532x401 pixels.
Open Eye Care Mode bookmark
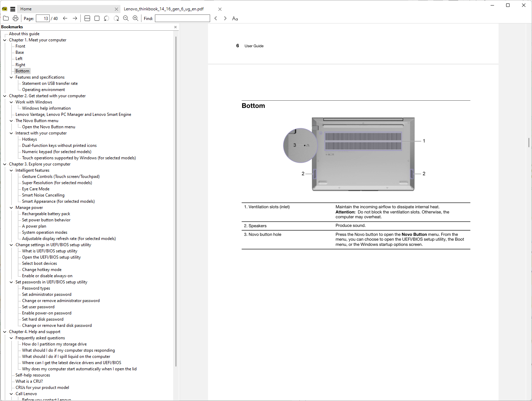click(36, 189)
